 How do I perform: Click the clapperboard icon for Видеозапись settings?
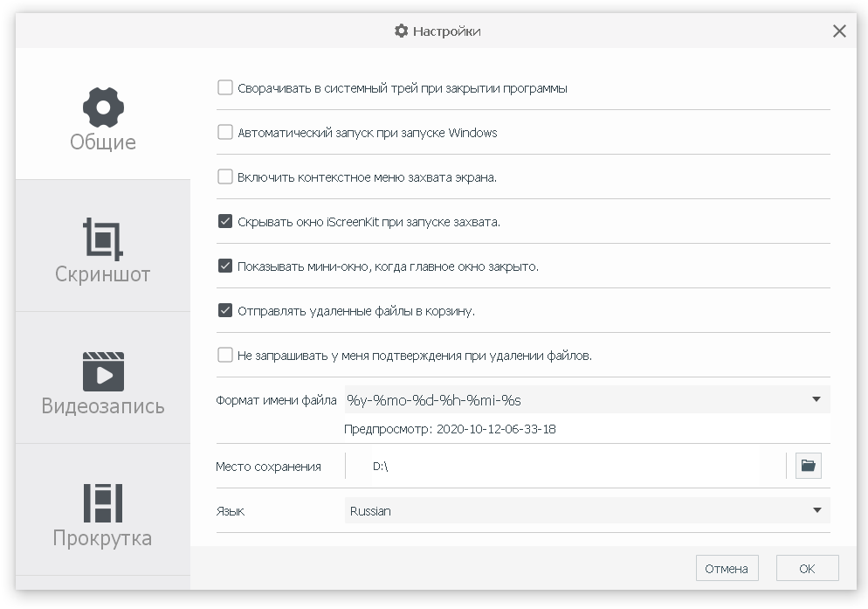(x=103, y=370)
